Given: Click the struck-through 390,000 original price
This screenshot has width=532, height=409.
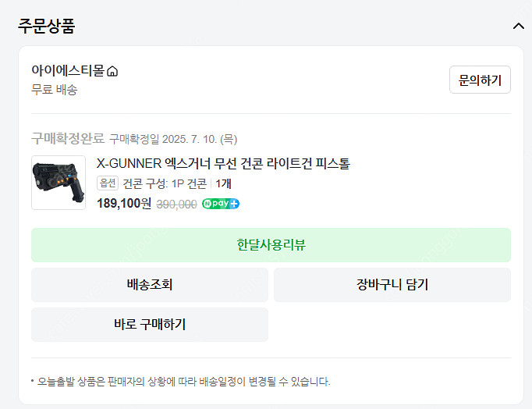Looking at the screenshot, I should 176,204.
